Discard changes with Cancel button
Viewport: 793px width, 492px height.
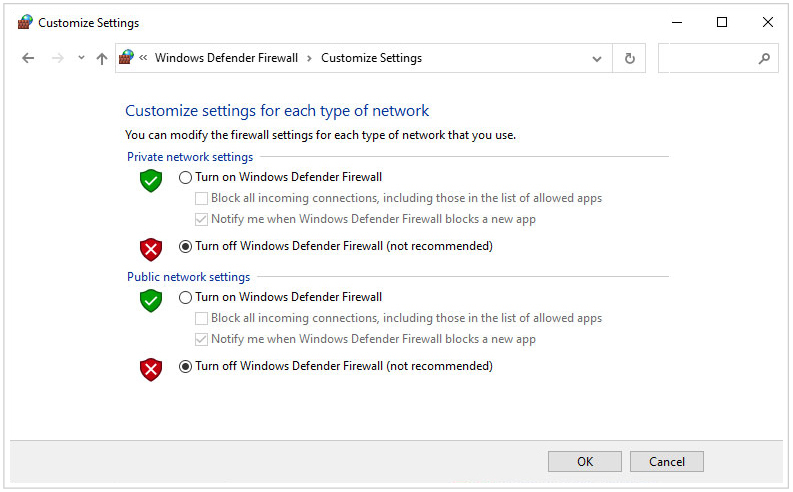[667, 462]
